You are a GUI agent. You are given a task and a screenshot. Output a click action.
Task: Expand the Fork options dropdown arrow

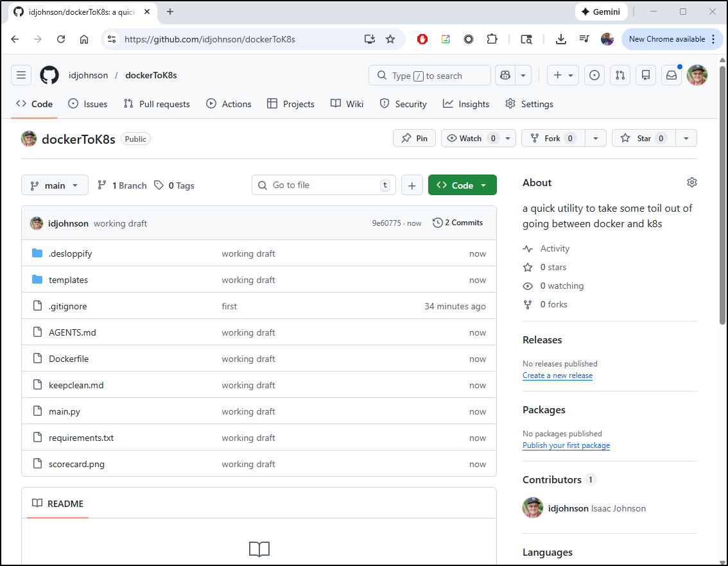596,138
